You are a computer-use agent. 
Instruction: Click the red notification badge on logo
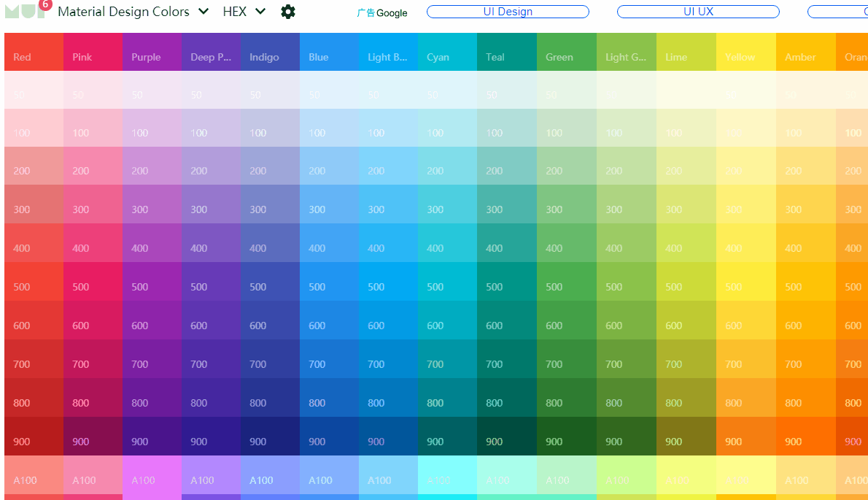click(x=45, y=4)
